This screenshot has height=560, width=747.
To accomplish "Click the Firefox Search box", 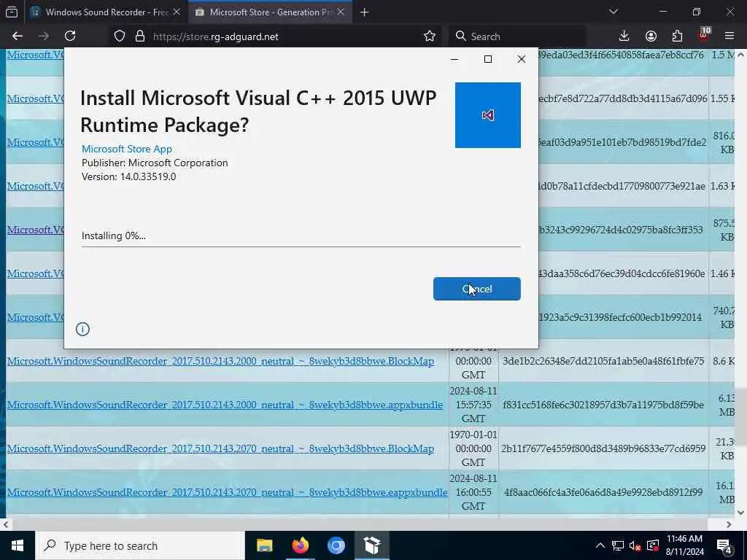I will 517,36.
